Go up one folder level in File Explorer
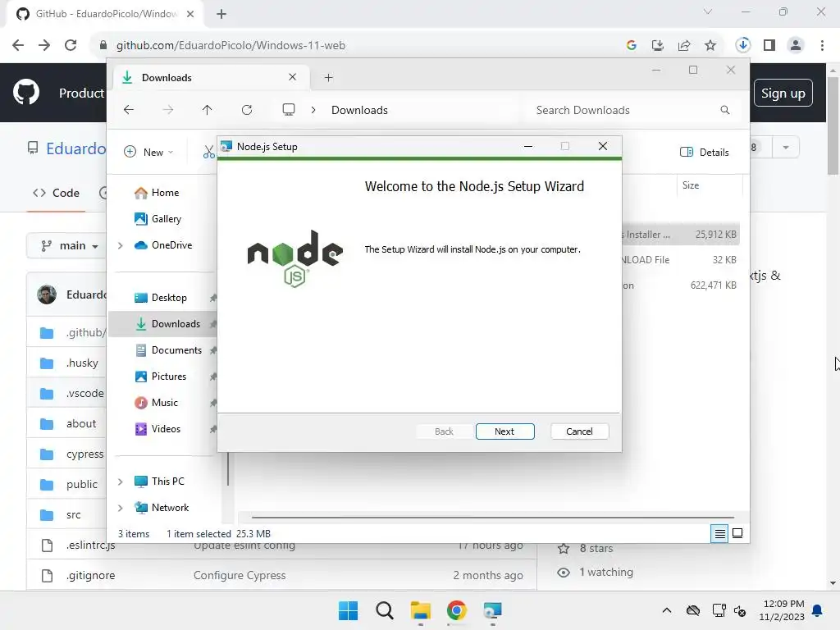The width and height of the screenshot is (840, 630). [207, 110]
